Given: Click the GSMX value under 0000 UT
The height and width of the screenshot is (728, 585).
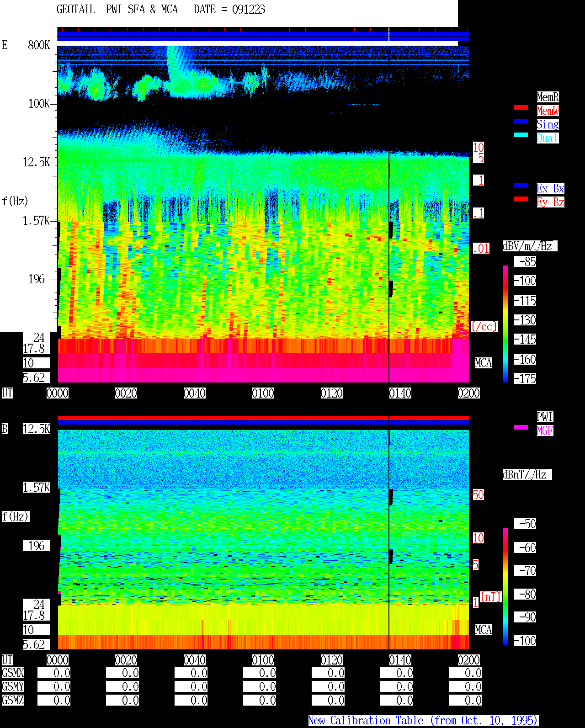Looking at the screenshot, I should (x=54, y=673).
